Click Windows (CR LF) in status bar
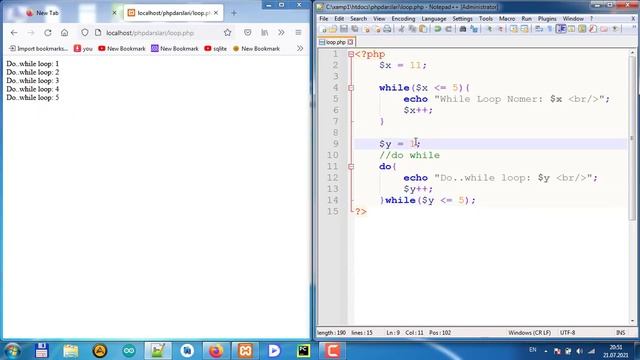The image size is (640, 360). tap(529, 333)
